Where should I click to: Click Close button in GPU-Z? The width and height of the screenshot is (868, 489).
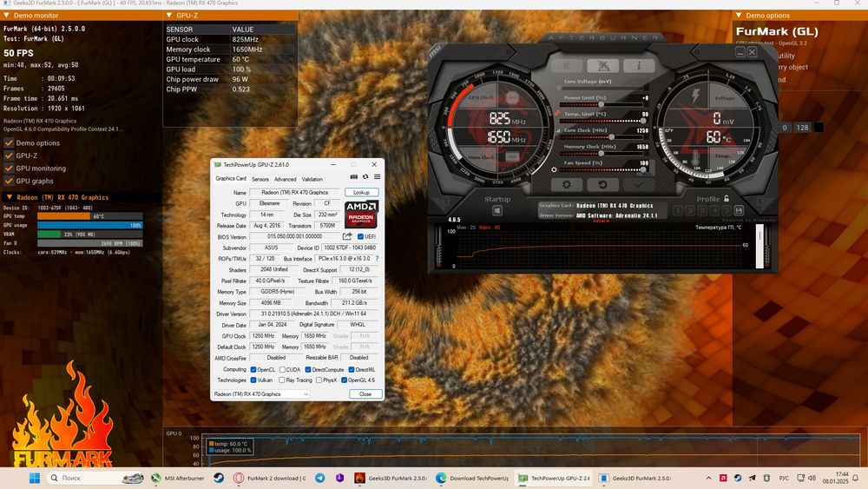point(365,393)
